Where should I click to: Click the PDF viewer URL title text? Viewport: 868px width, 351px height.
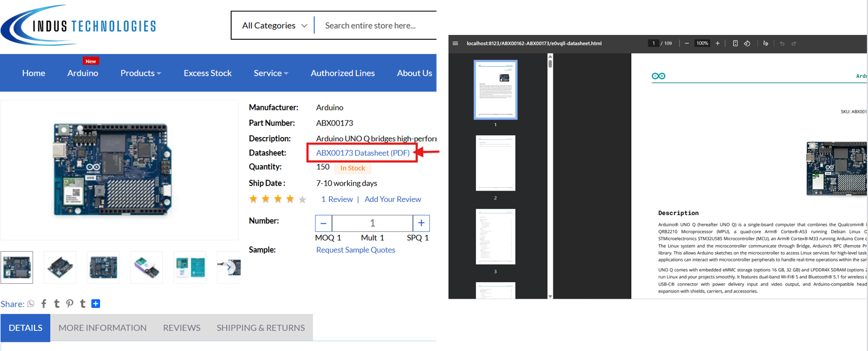pos(534,43)
